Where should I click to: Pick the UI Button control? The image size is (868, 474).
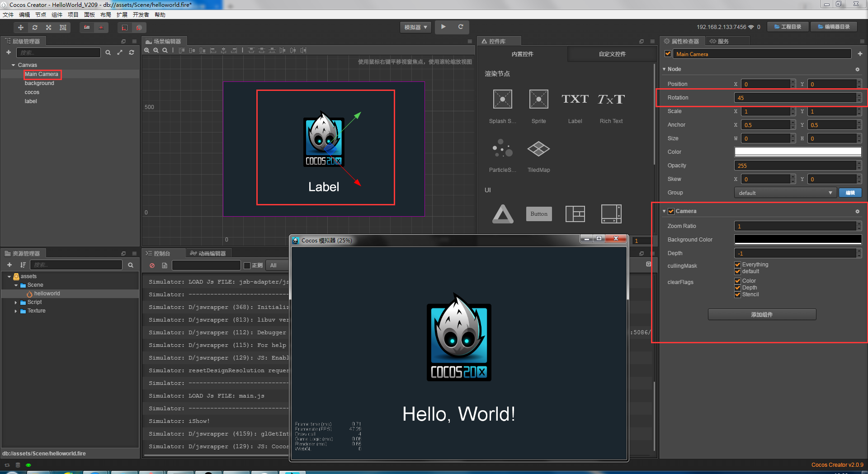pos(539,214)
